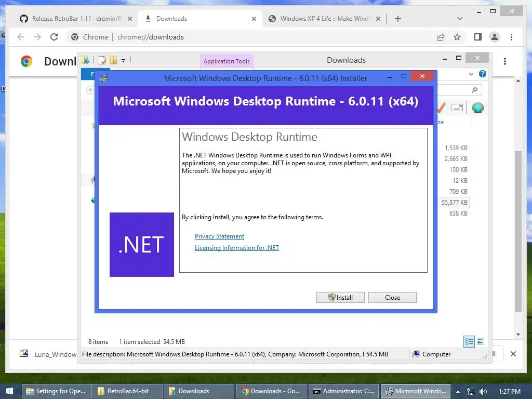The width and height of the screenshot is (532, 399).
Task: Click the installer title bar icon
Action: pyautogui.click(x=104, y=78)
